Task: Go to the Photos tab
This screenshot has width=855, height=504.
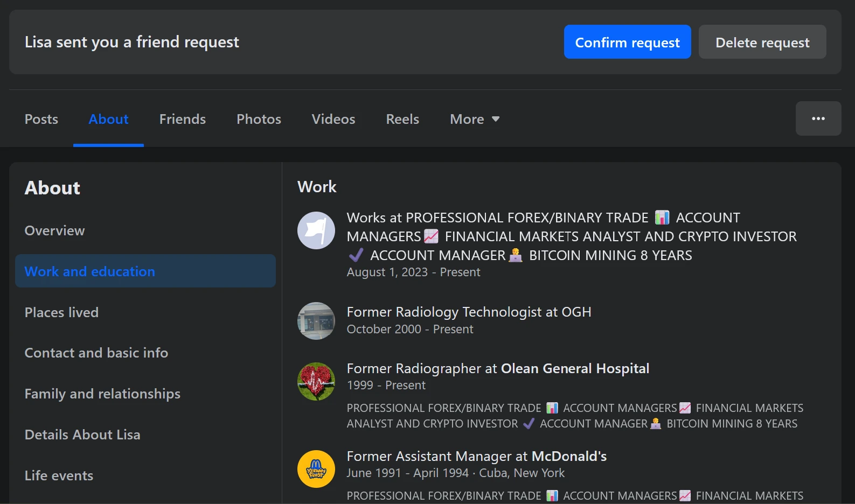Action: tap(259, 119)
